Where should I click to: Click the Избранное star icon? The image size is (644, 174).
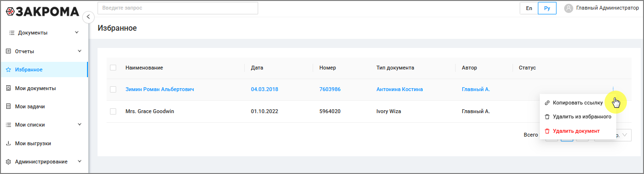click(8, 70)
